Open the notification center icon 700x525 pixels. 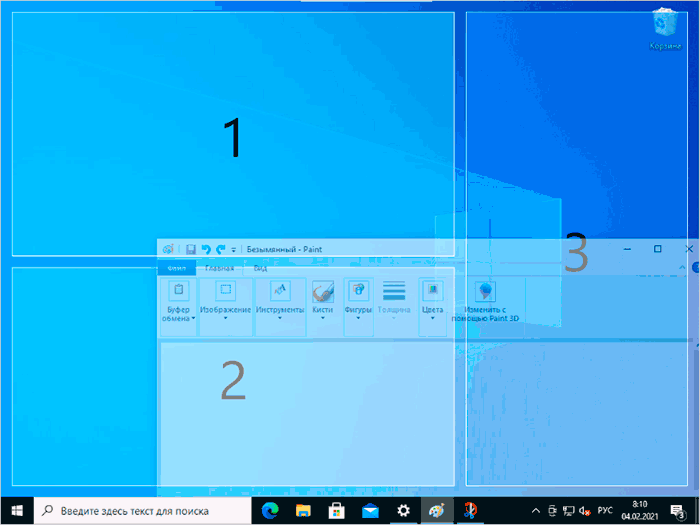678,511
